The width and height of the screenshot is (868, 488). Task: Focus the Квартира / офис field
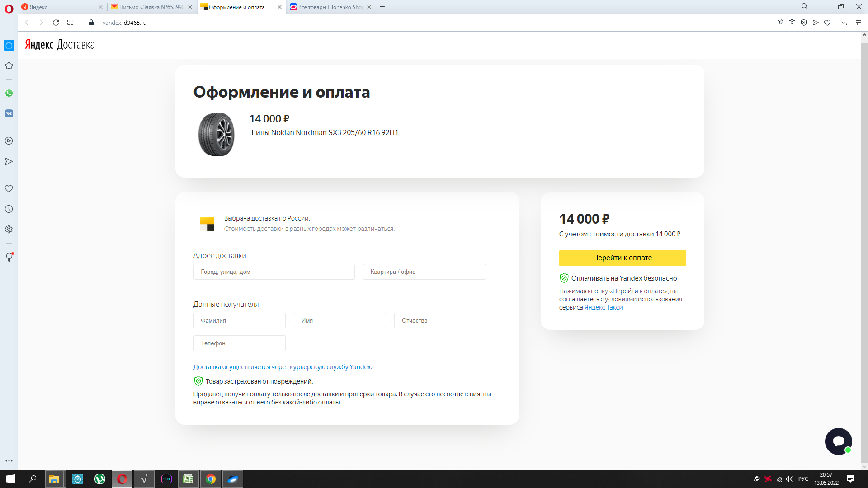click(x=425, y=272)
